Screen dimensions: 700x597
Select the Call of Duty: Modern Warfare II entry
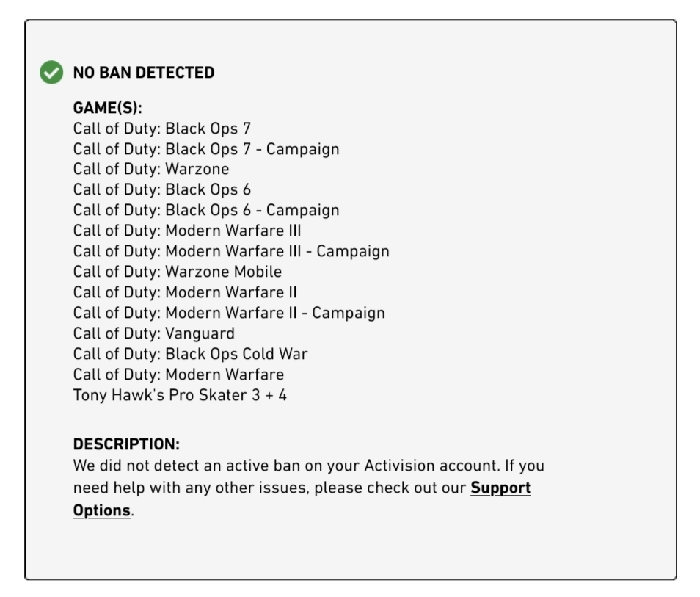[x=185, y=292]
